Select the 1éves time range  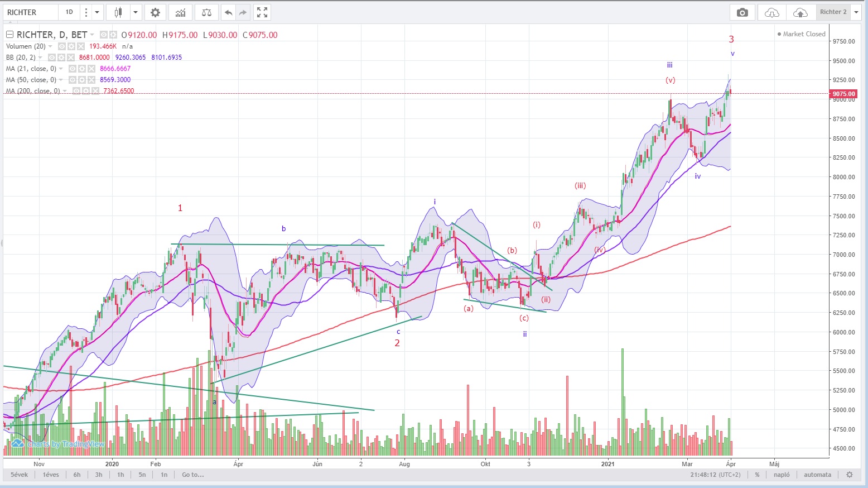click(51, 475)
